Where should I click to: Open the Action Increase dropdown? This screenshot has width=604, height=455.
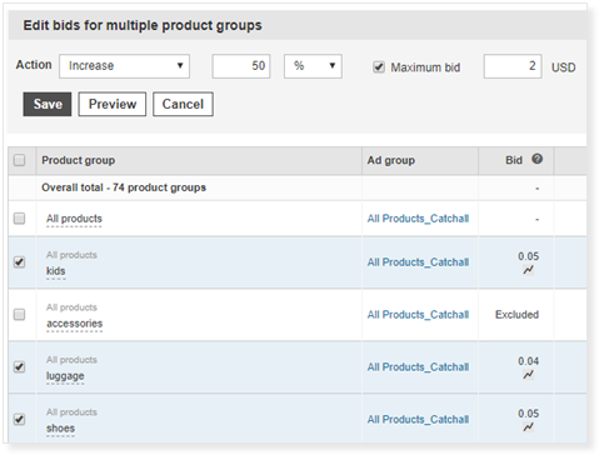pyautogui.click(x=125, y=66)
